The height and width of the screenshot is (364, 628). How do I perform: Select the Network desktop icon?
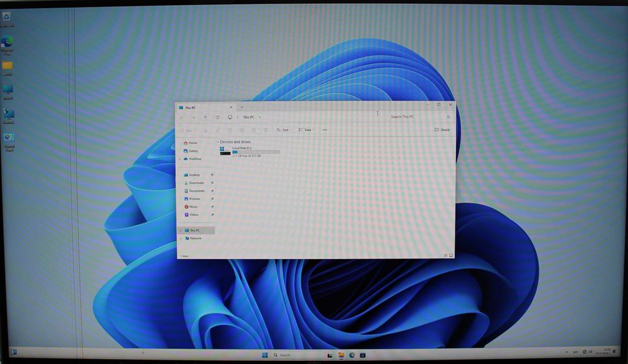8,115
